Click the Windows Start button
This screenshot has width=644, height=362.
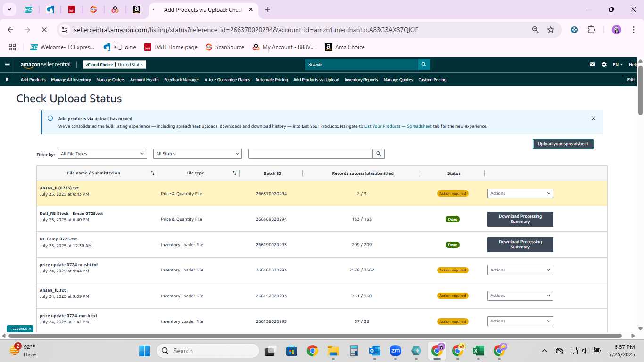144,351
